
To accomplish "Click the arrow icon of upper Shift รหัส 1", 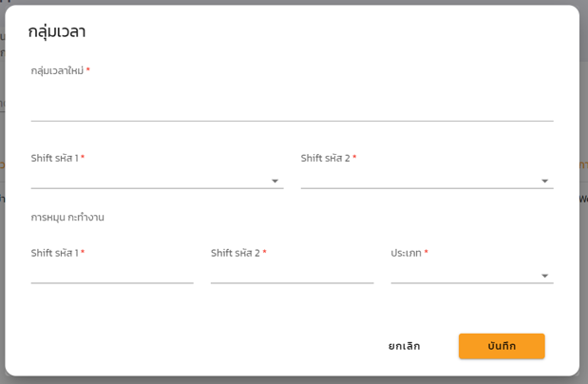I will coord(275,182).
